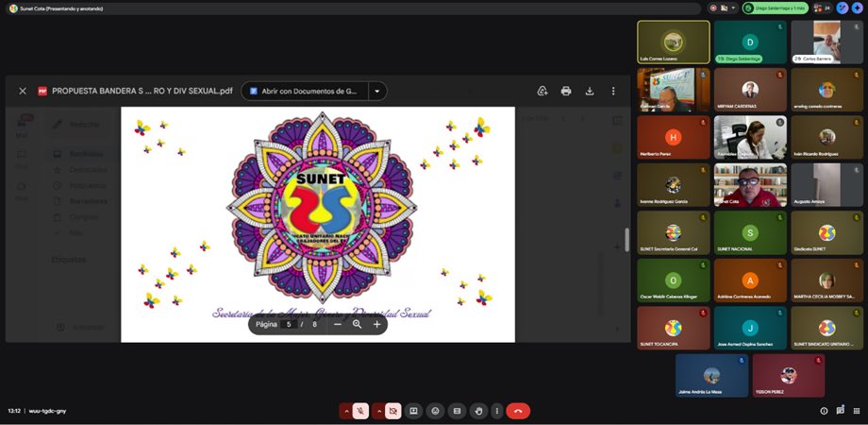The height and width of the screenshot is (425, 868).
Task: Expand the 'Abrir con' dropdown arrow
Action: [377, 91]
